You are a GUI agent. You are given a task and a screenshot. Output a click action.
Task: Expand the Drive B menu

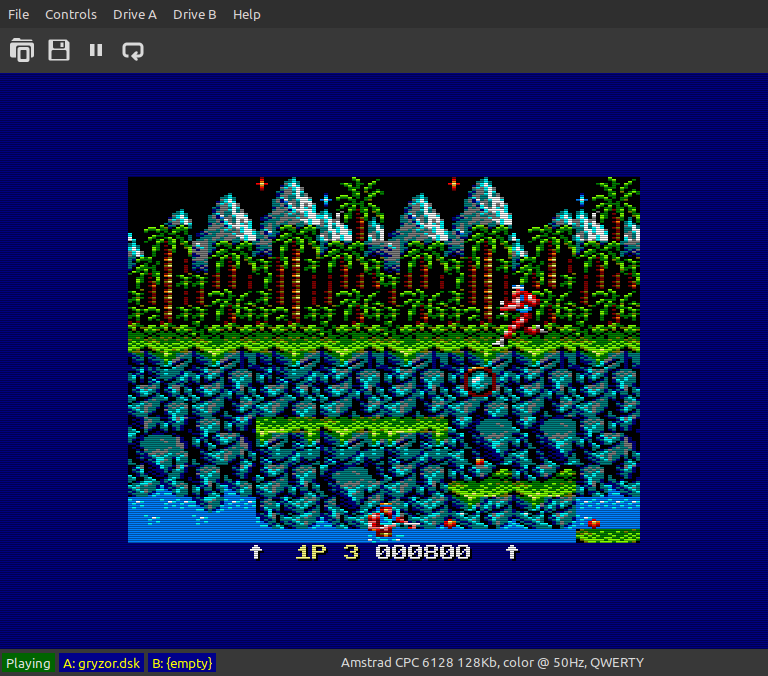click(194, 15)
